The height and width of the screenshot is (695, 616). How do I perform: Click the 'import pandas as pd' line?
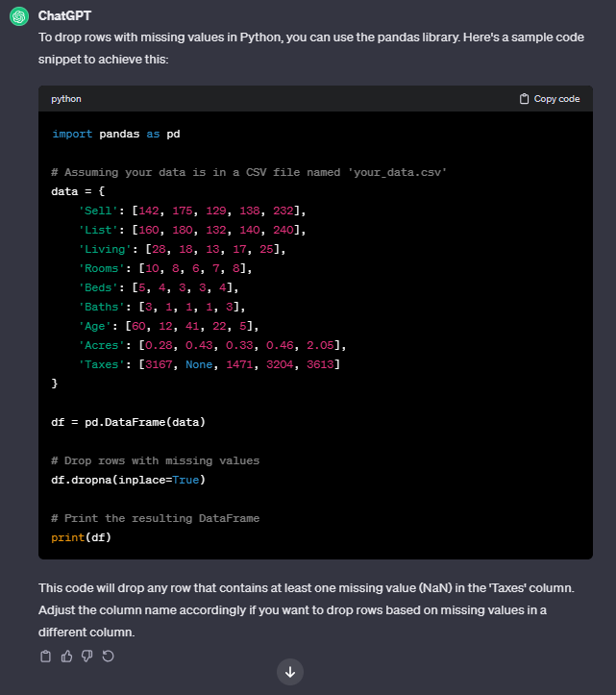coord(116,134)
